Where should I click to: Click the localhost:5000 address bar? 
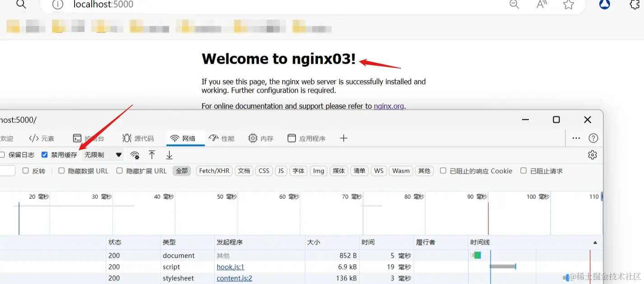click(x=103, y=5)
